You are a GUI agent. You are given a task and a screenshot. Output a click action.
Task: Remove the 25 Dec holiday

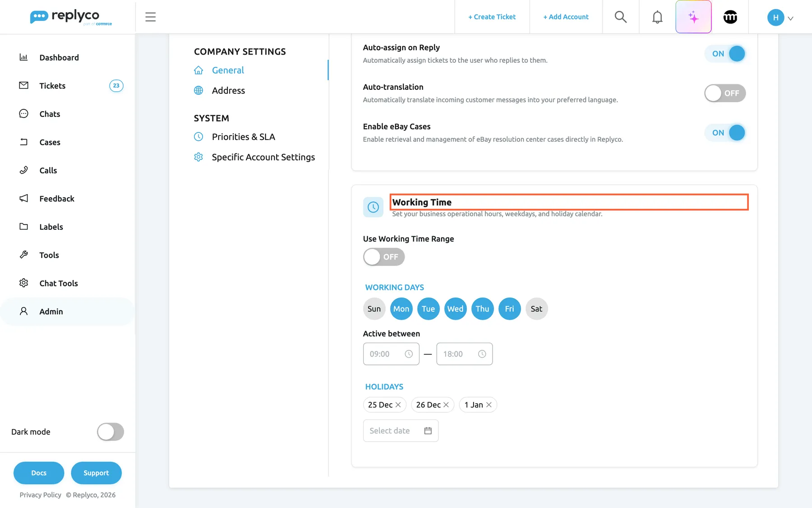click(398, 405)
